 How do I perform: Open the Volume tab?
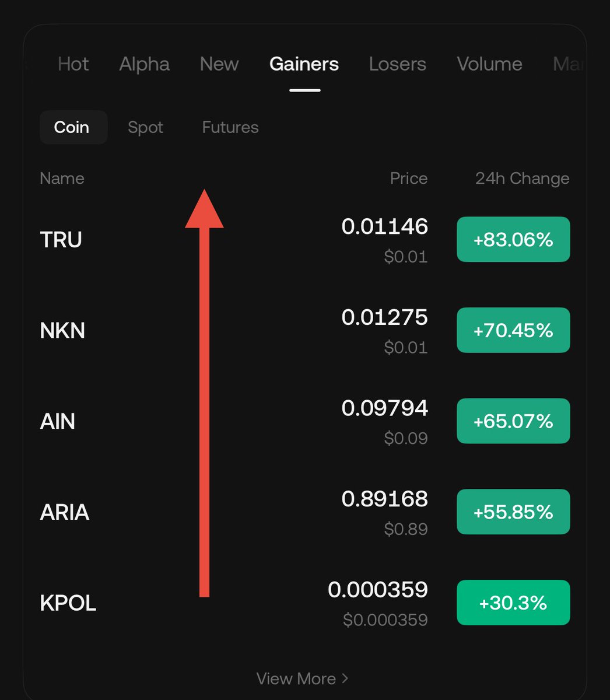point(489,64)
